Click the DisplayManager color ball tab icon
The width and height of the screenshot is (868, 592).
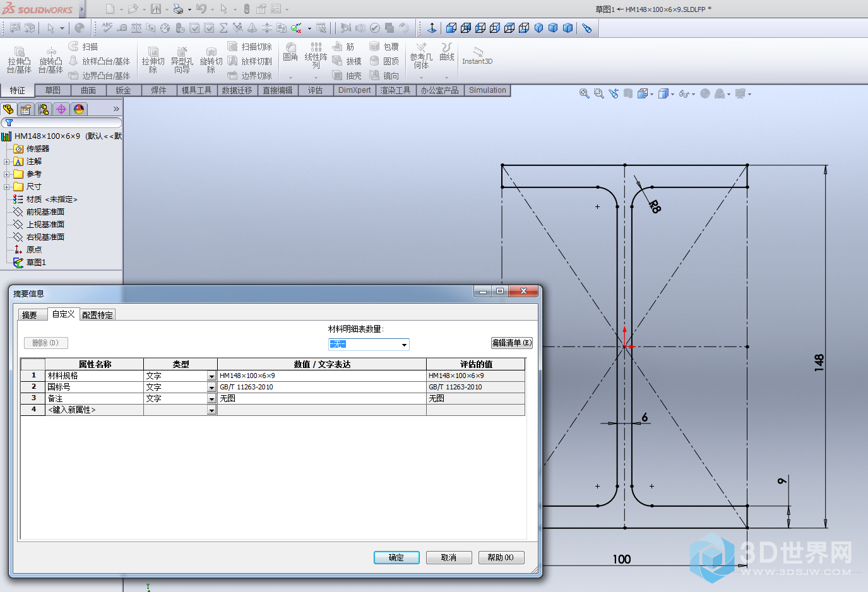[x=79, y=109]
